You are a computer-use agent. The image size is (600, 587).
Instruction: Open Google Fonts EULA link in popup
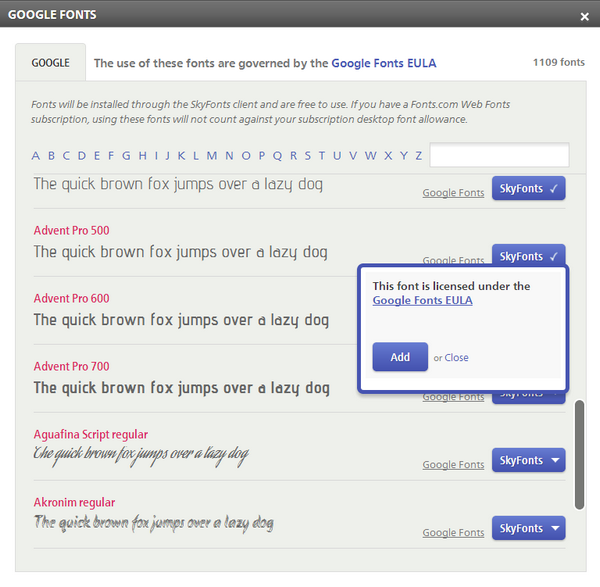422,300
